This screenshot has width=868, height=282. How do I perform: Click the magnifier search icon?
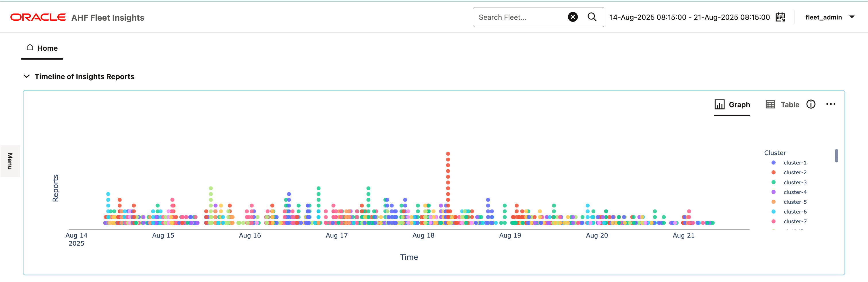592,17
